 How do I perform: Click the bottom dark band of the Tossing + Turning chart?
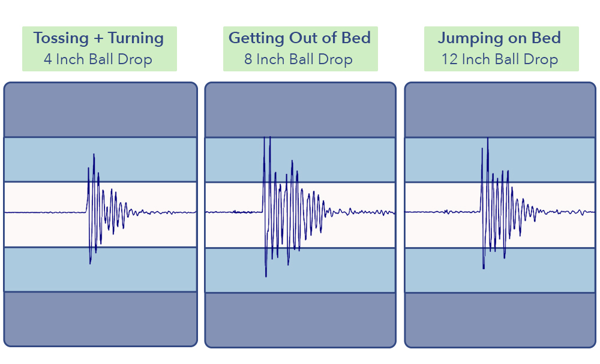coord(100,318)
